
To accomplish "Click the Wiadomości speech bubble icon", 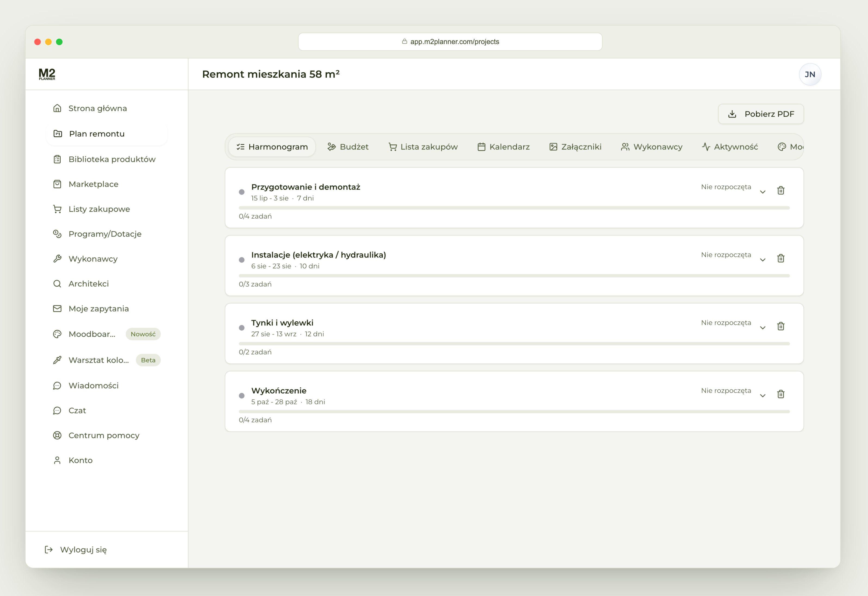I will click(x=57, y=385).
